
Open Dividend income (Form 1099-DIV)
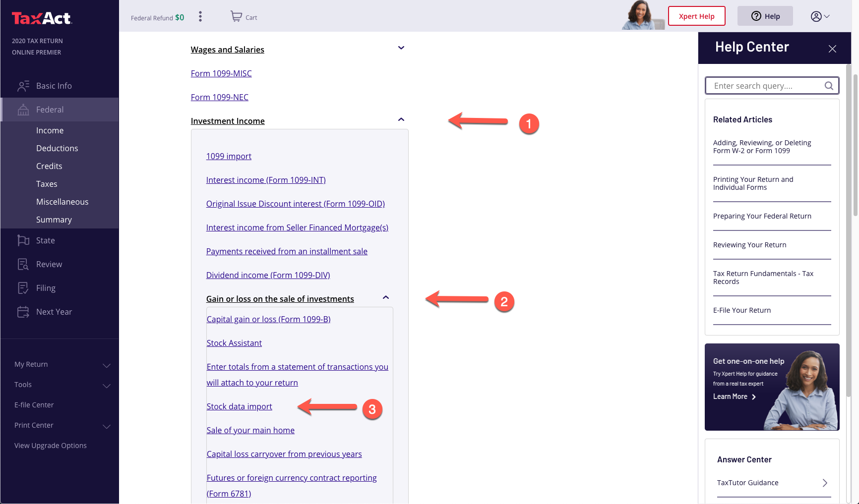pos(268,275)
